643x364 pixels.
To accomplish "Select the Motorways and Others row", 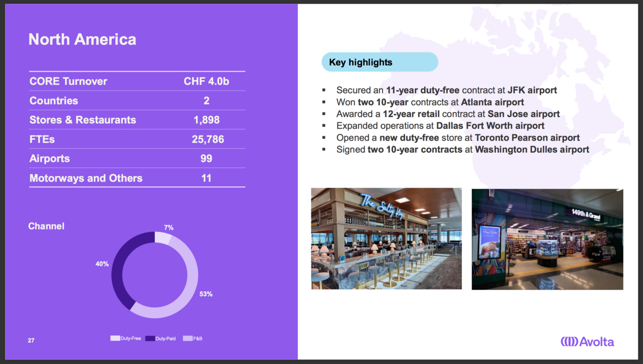I will [137, 178].
